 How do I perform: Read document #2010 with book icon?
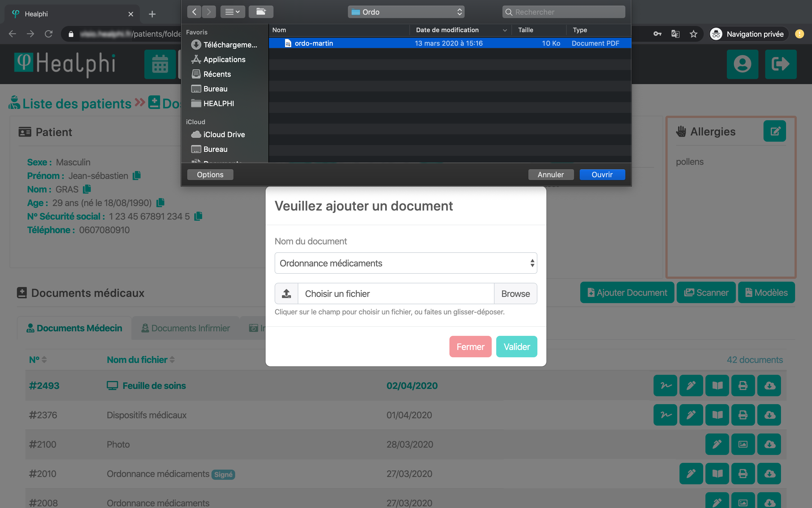tap(717, 473)
